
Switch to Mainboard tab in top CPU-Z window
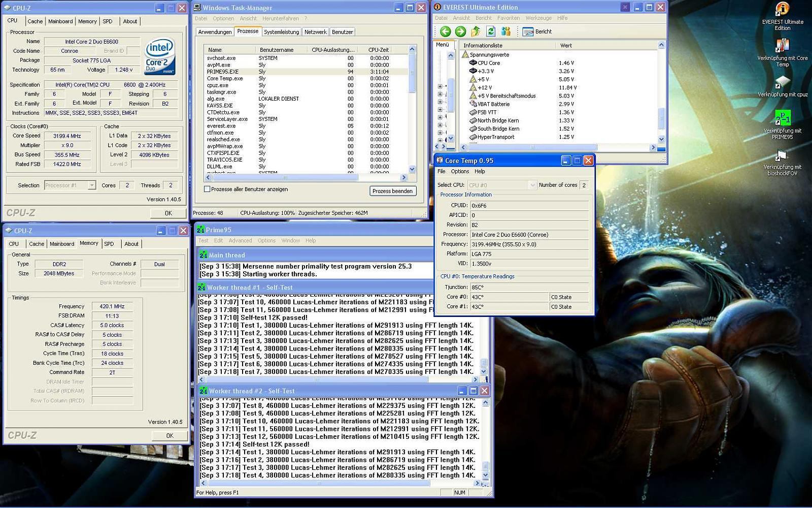tap(60, 21)
